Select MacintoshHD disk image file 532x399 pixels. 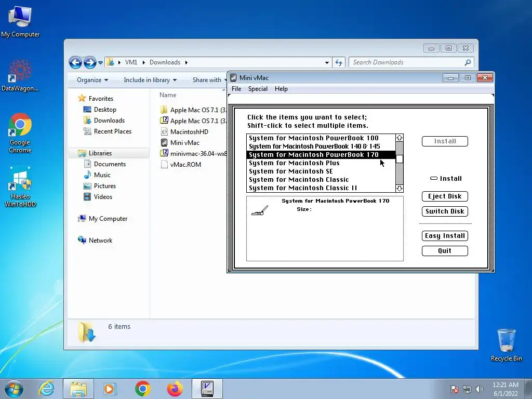pyautogui.click(x=189, y=131)
